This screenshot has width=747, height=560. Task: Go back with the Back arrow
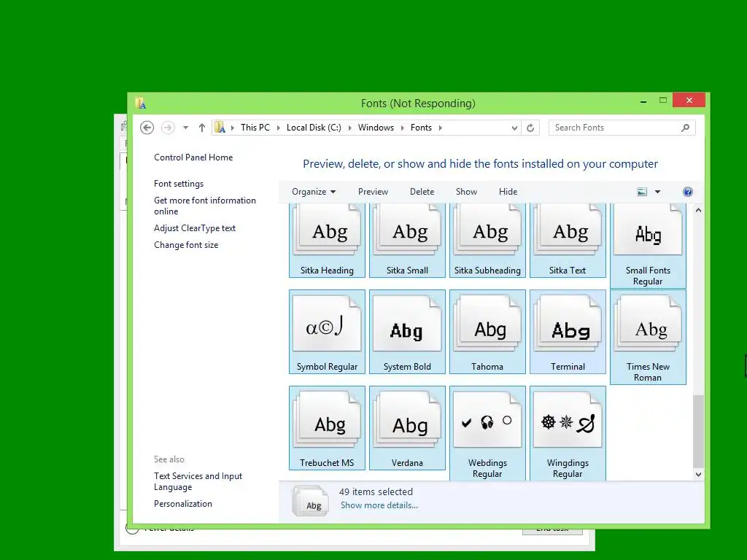click(x=147, y=128)
